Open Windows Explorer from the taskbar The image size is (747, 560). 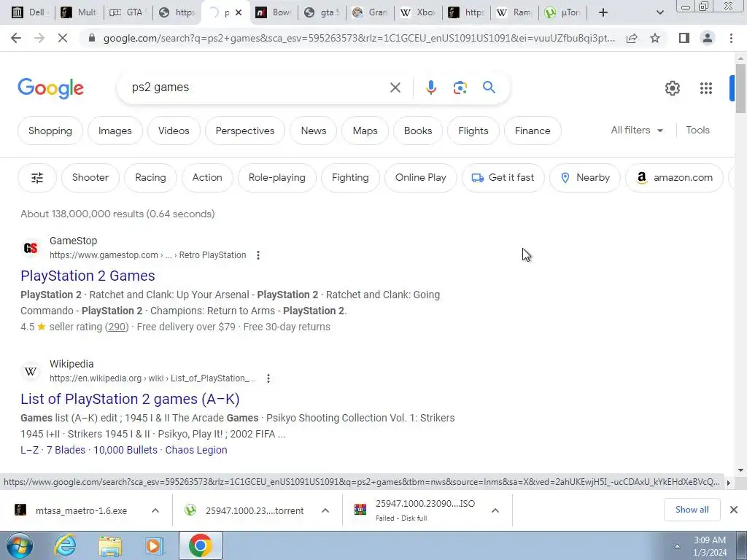click(x=110, y=546)
